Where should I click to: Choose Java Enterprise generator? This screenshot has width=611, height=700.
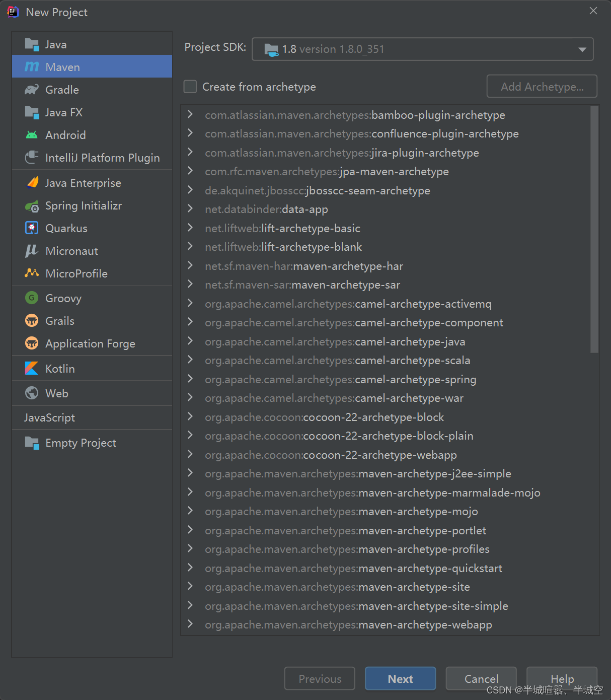tap(92, 183)
